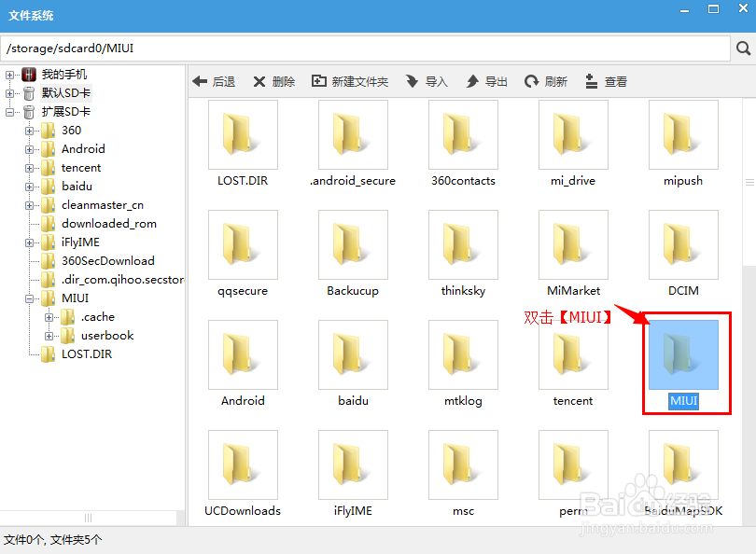
Task: Select the DCIM folder icon
Action: (683, 244)
